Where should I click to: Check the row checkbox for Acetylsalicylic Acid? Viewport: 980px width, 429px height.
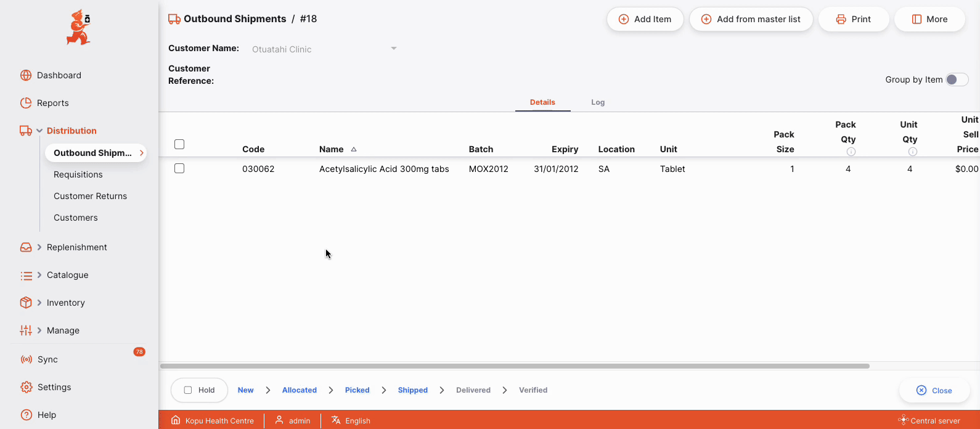pyautogui.click(x=179, y=168)
